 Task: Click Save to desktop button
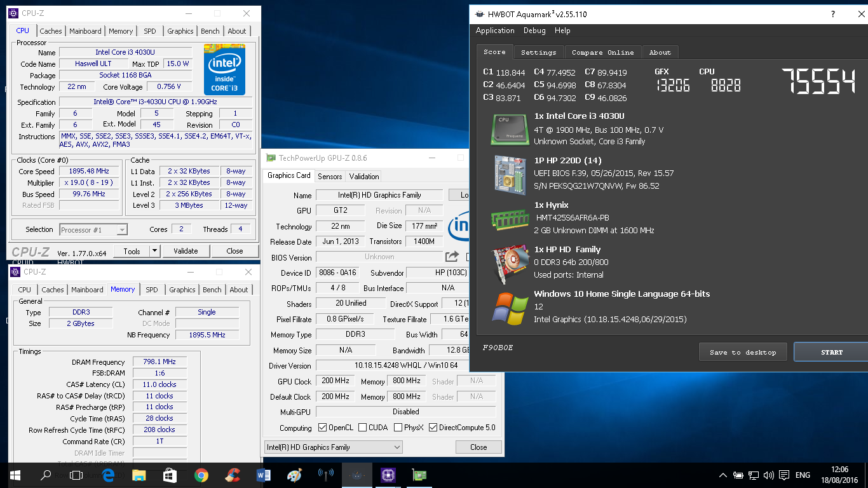[743, 352]
